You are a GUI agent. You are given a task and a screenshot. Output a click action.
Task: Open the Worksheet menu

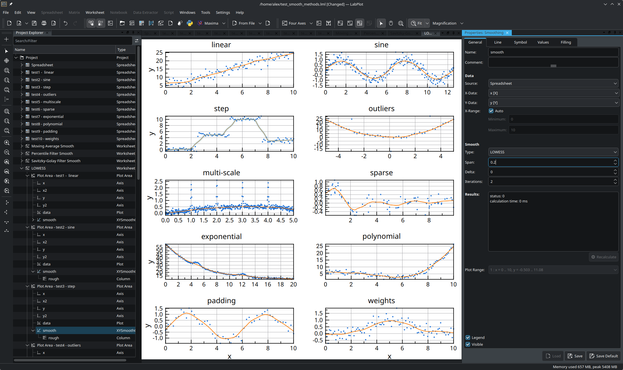click(x=95, y=12)
